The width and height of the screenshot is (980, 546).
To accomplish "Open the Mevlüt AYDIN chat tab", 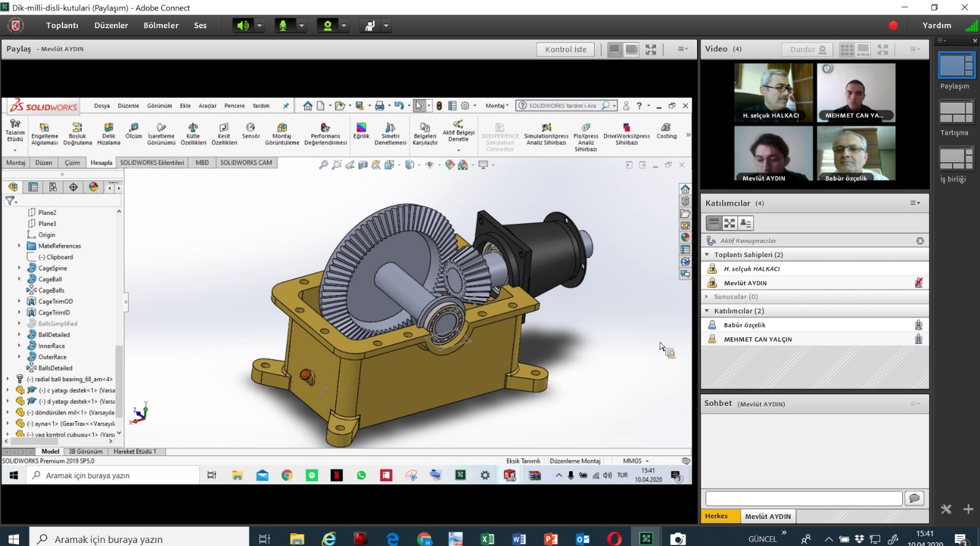I will (767, 516).
